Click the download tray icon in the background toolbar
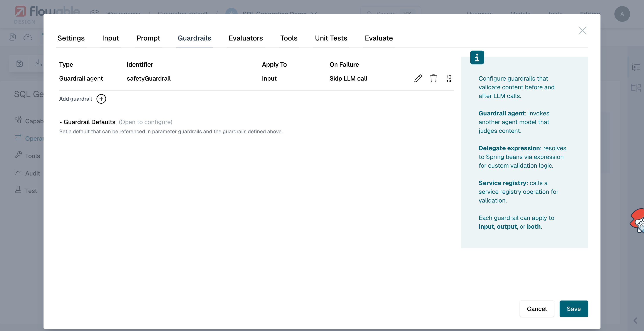 (38, 63)
